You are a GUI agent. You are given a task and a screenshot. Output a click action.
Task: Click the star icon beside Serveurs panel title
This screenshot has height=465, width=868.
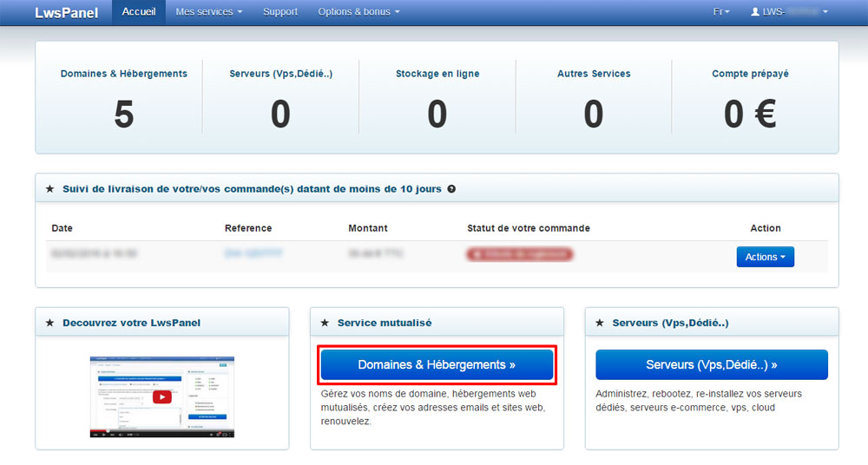(600, 323)
